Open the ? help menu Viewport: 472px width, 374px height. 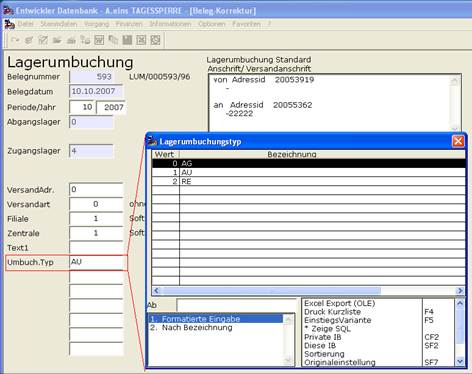point(269,24)
